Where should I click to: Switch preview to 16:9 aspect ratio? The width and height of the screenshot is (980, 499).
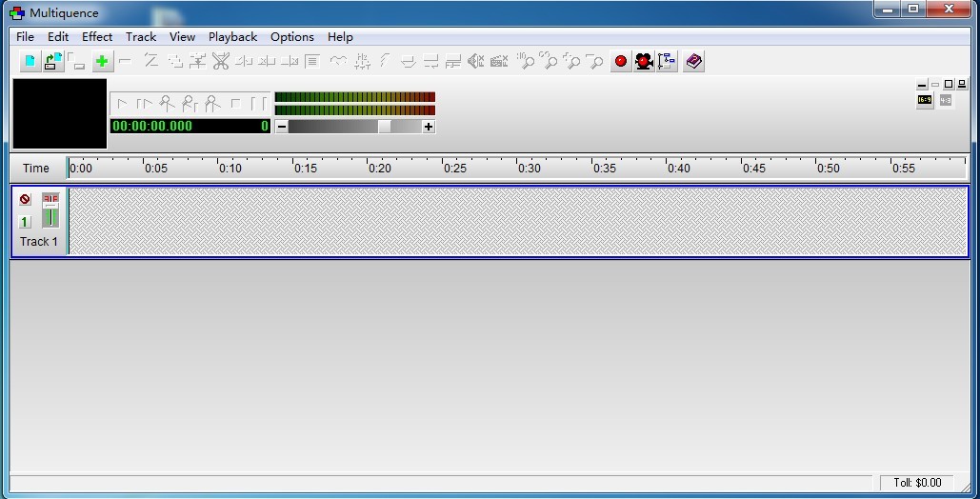point(924,100)
